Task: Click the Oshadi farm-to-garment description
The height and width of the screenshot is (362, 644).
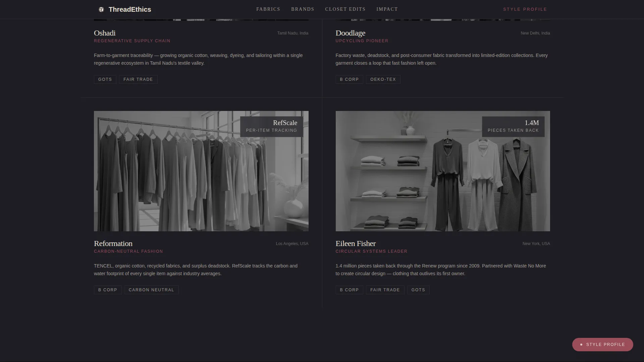Action: pyautogui.click(x=198, y=59)
